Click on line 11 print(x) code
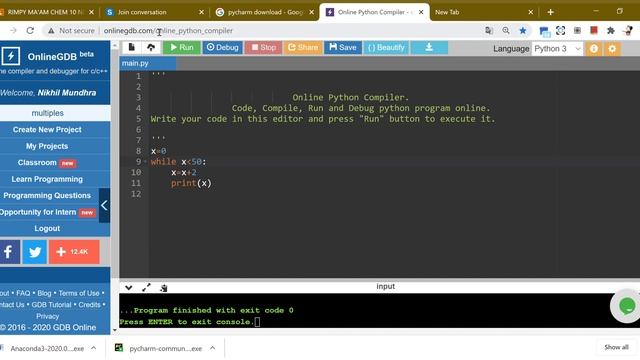640x360 pixels. (191, 183)
